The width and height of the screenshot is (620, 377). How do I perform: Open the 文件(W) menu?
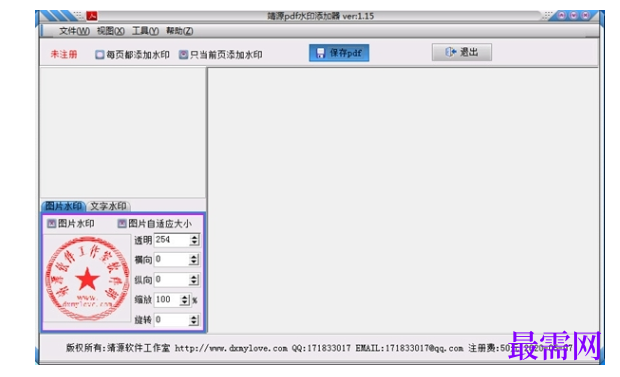click(74, 31)
